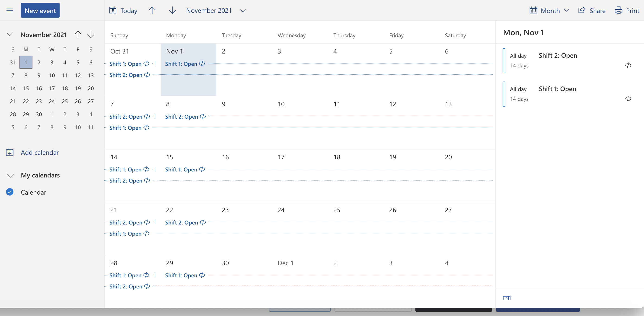Click mini calendar down arrow for next month
This screenshot has width=644, height=316.
coord(91,34)
